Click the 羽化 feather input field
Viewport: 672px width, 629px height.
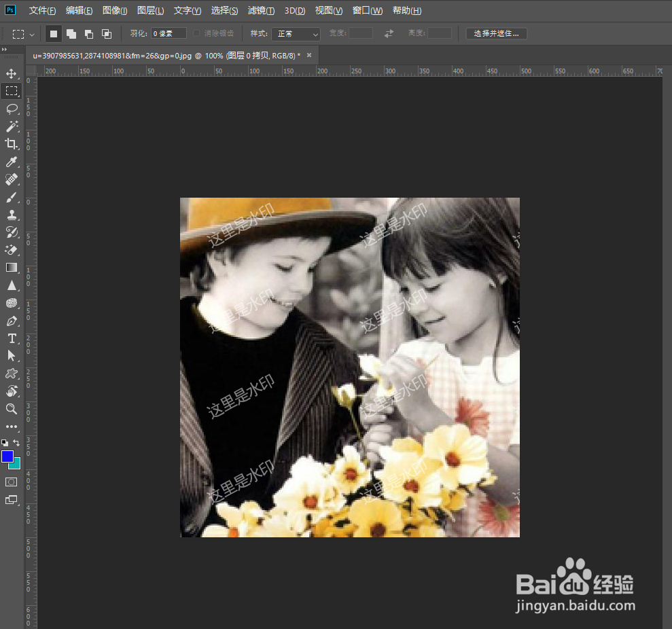169,33
